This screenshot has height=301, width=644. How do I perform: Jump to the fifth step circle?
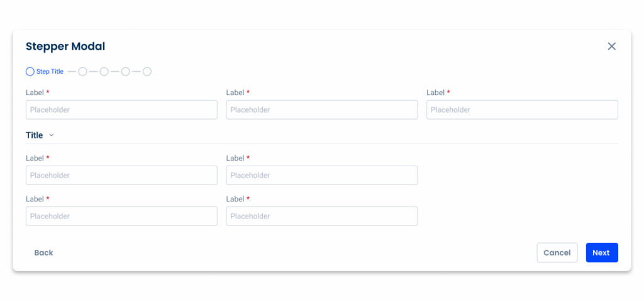[x=147, y=72]
